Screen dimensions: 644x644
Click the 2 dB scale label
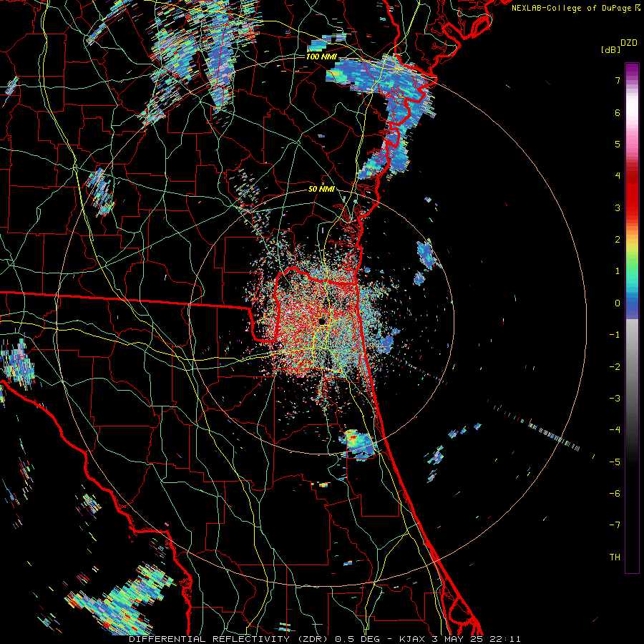click(618, 240)
